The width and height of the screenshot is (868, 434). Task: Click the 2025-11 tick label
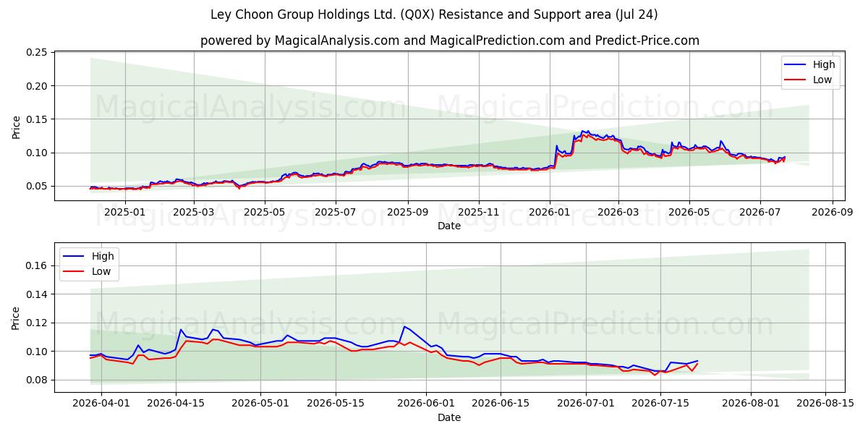coord(478,212)
